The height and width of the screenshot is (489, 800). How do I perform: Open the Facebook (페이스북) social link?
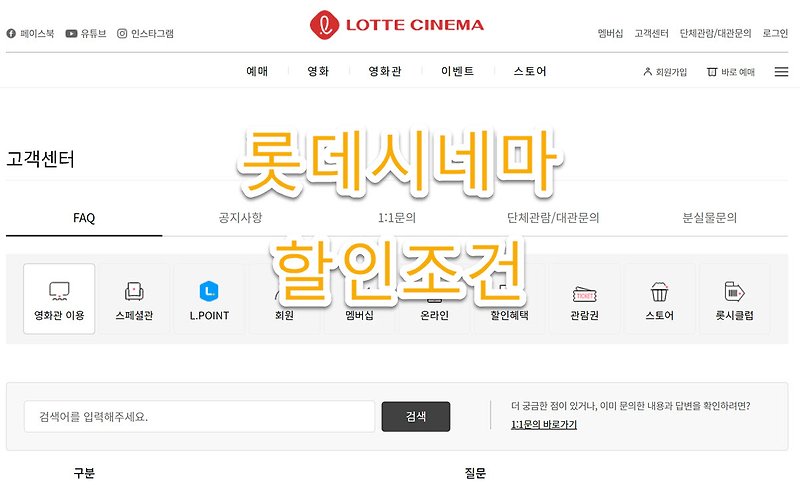(x=30, y=34)
